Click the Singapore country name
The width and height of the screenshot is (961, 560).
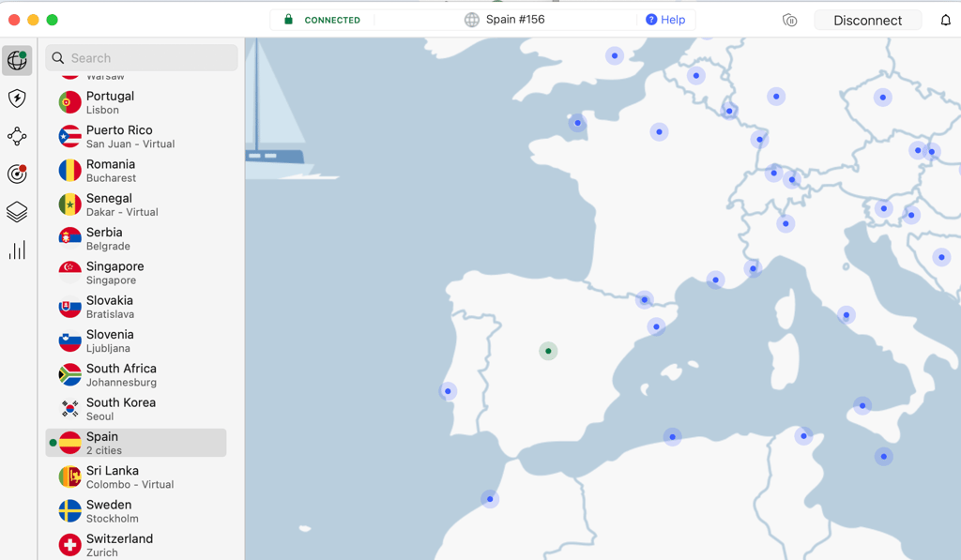click(115, 266)
